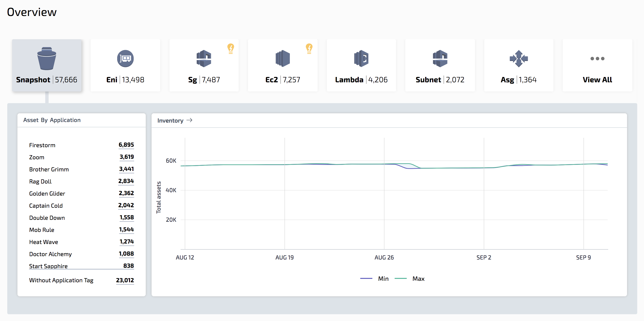
Task: Click Brother Grimm count 3,441
Action: tap(126, 169)
